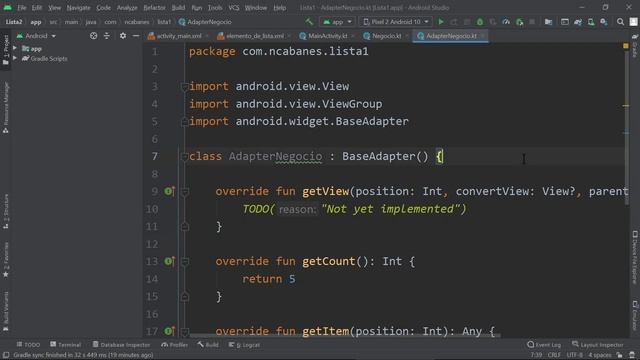Fold the getCount function at line 13
Viewport: 640px width, 360px height.
184,261
